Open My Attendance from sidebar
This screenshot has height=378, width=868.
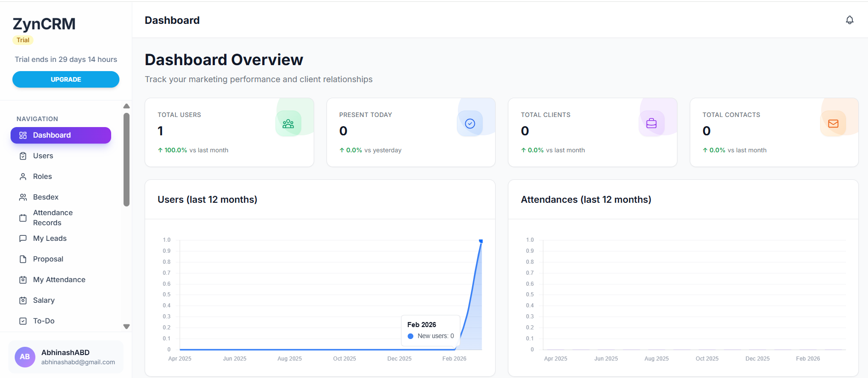pyautogui.click(x=59, y=280)
